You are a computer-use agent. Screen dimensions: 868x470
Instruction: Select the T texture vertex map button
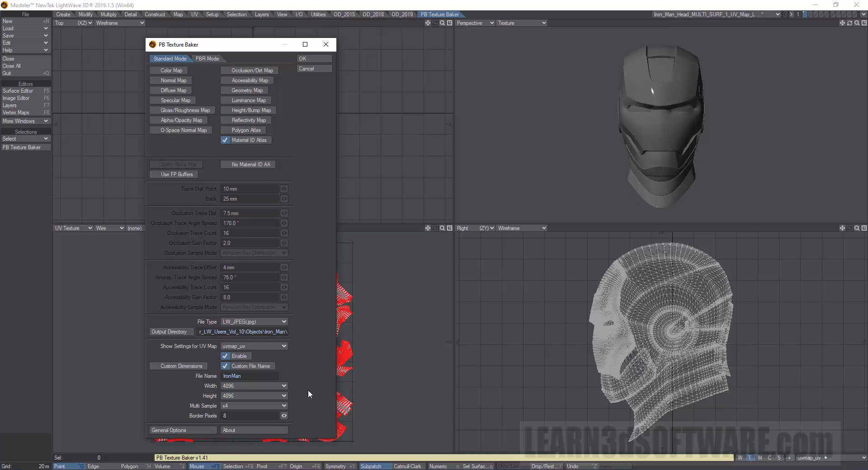(750, 458)
